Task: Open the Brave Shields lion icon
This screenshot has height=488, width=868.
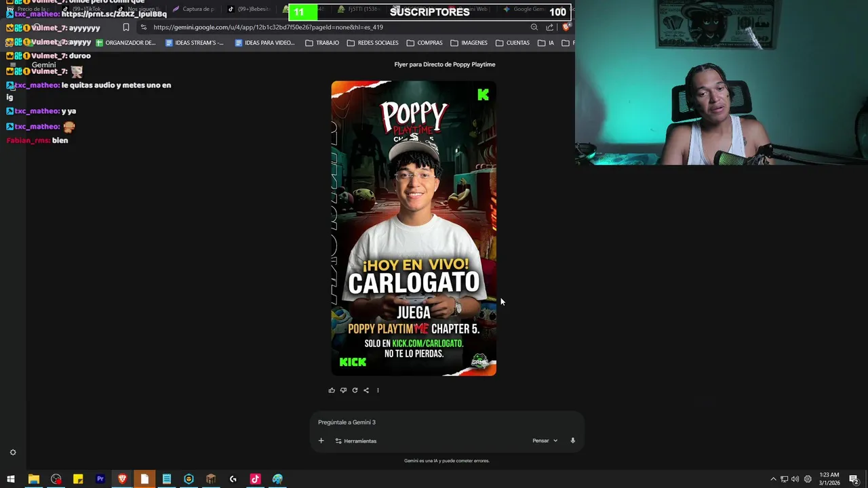Action: point(566,27)
